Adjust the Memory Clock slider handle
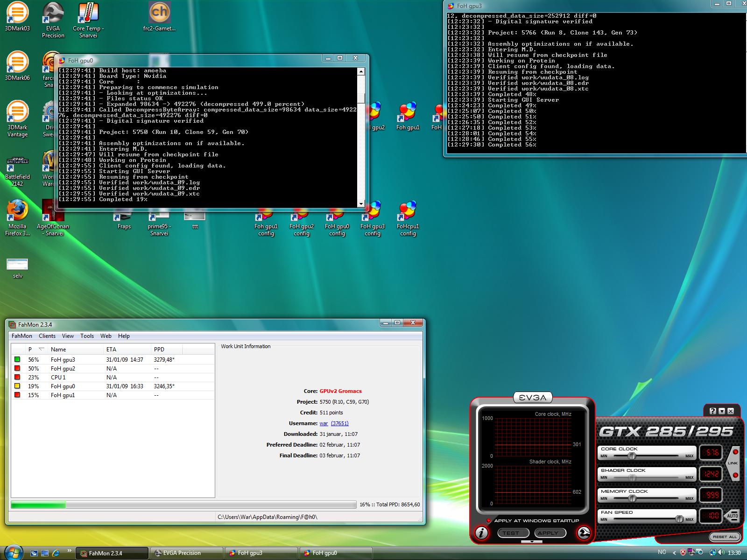 632,498
